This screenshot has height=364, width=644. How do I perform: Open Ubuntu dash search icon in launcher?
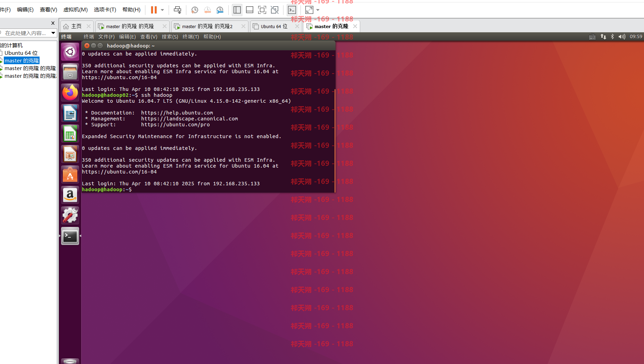click(x=70, y=52)
